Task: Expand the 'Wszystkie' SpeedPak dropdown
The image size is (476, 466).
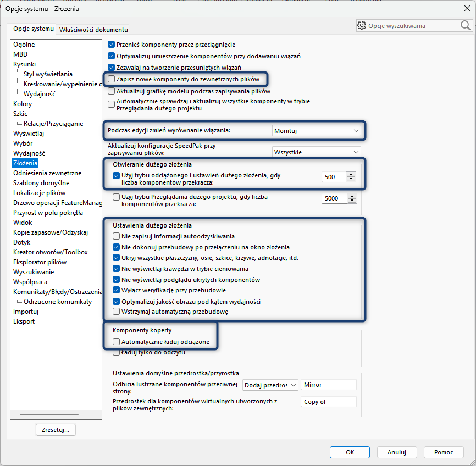Action: [317, 152]
